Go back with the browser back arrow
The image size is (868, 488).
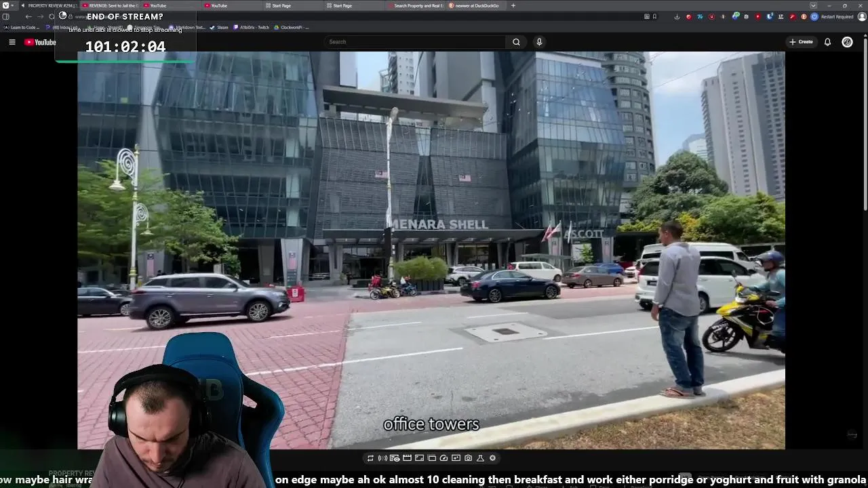28,16
